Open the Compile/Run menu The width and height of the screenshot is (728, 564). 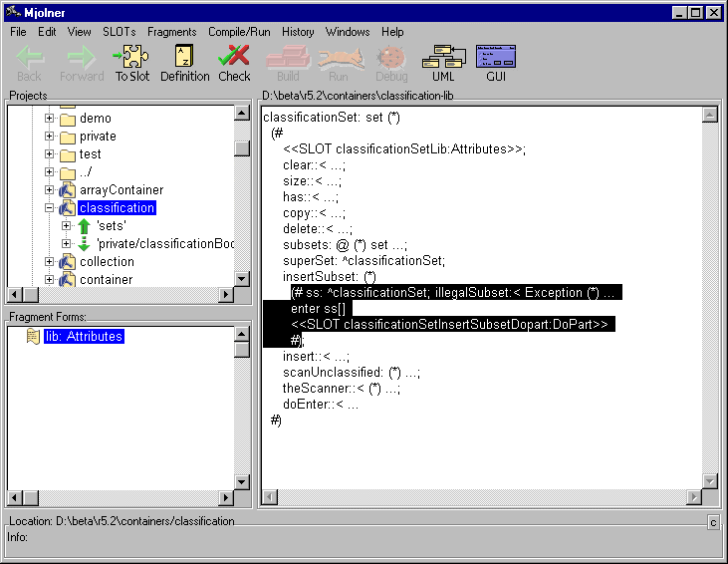[x=239, y=32]
